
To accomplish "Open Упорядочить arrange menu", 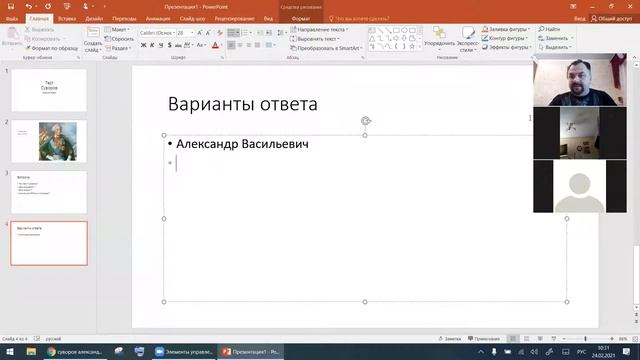I will pyautogui.click(x=439, y=39).
